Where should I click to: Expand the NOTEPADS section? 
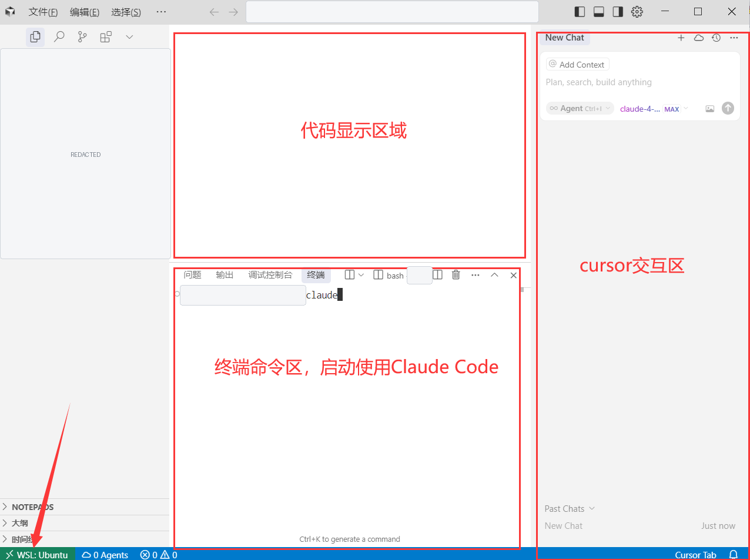(85, 507)
